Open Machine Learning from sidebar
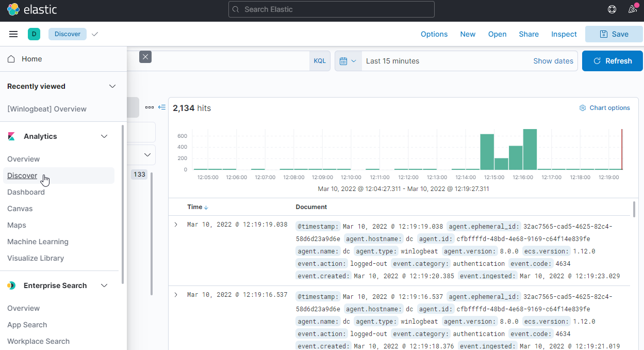The image size is (644, 350). point(38,242)
